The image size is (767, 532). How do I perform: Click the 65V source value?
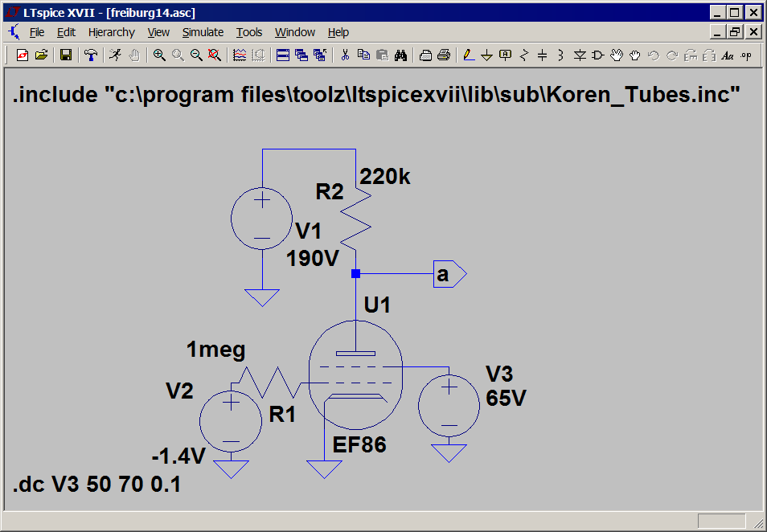coord(506,399)
